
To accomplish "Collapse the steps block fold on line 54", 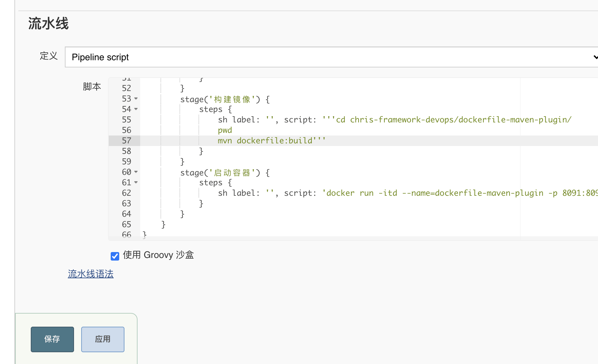I will click(x=136, y=109).
